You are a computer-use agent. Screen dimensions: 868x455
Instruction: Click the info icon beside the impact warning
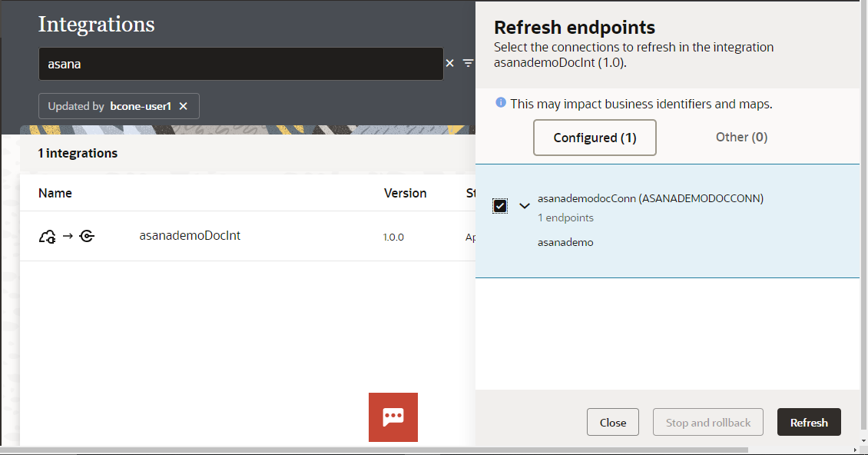click(x=501, y=102)
